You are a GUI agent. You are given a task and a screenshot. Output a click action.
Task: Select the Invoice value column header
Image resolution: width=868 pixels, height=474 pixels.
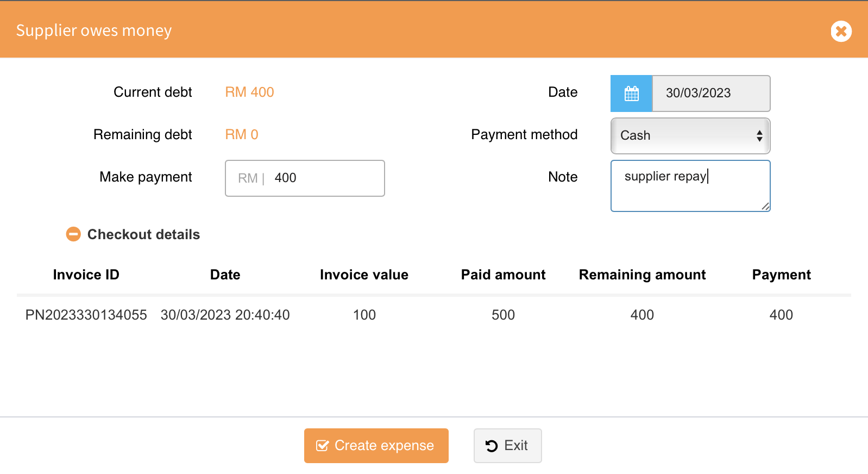click(x=364, y=275)
